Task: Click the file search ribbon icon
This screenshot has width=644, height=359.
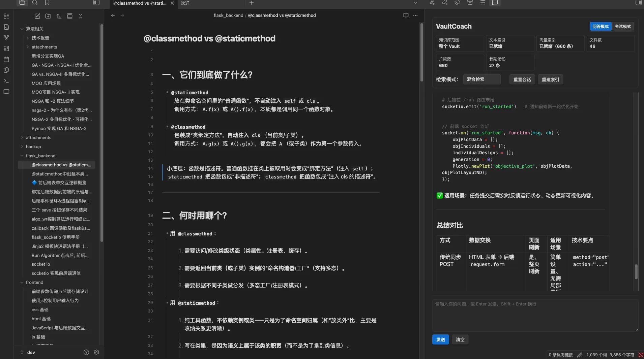Action: (x=6, y=27)
